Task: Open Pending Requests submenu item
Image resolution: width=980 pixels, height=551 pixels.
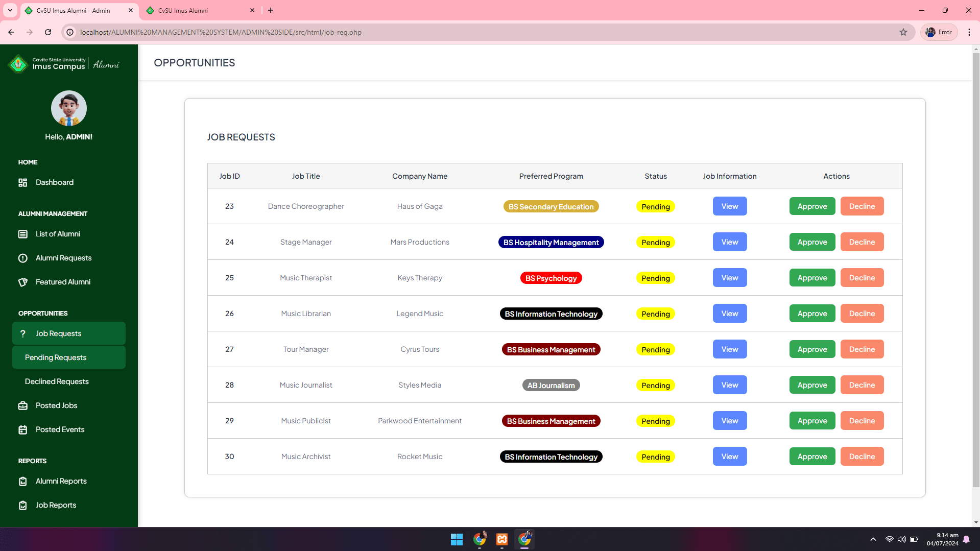Action: coord(69,357)
